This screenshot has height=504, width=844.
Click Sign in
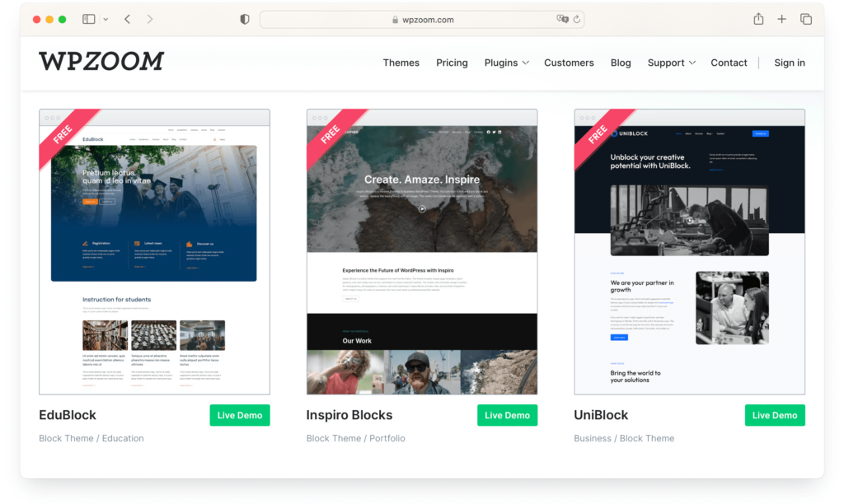coord(790,63)
